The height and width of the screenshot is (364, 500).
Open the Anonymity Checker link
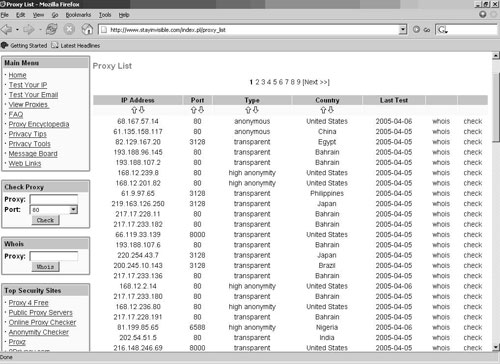point(39,332)
